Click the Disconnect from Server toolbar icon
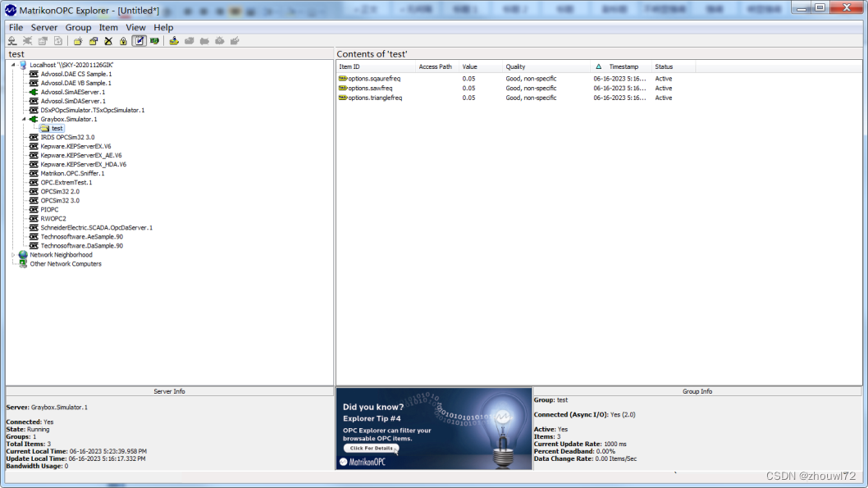This screenshot has width=868, height=488. coord(27,41)
